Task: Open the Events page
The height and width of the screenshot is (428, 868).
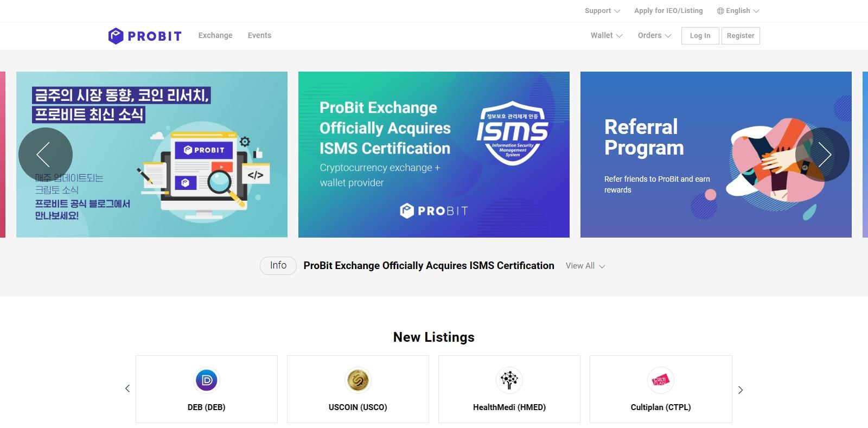Action: point(259,35)
